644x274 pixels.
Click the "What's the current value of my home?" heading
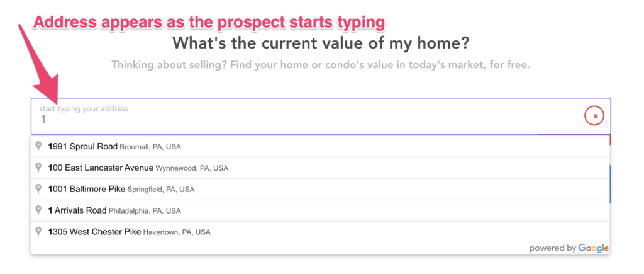(x=321, y=44)
